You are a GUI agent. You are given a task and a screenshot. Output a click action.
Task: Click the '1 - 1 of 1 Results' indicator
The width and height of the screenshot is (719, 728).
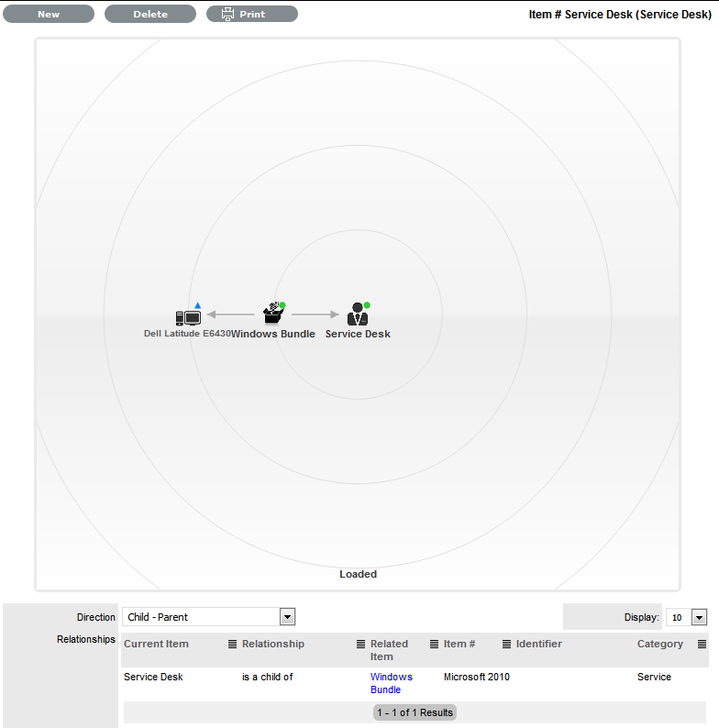pos(415,712)
